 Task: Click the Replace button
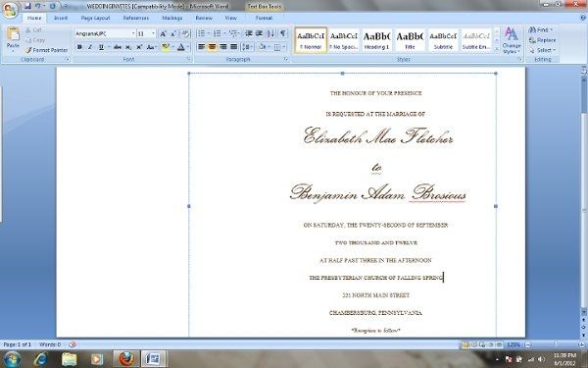click(542, 40)
